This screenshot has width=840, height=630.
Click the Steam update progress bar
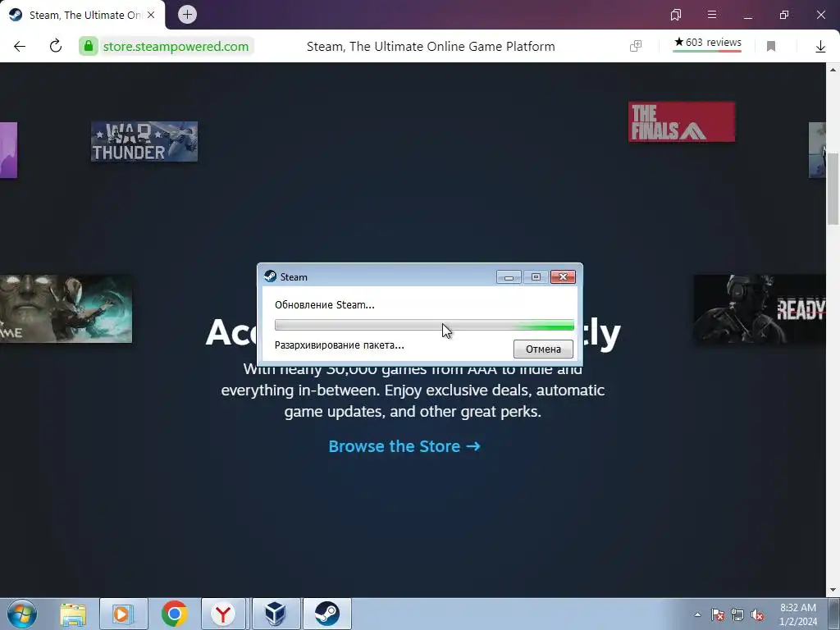pos(424,325)
